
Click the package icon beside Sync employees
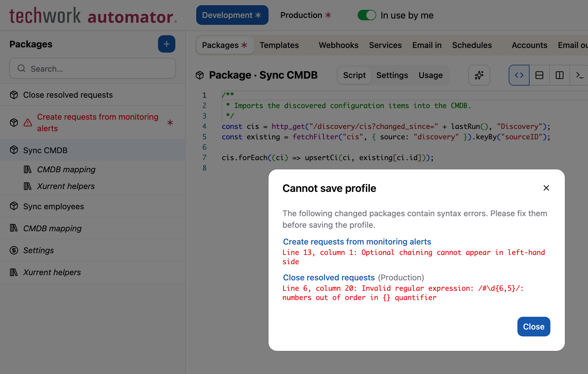point(14,206)
